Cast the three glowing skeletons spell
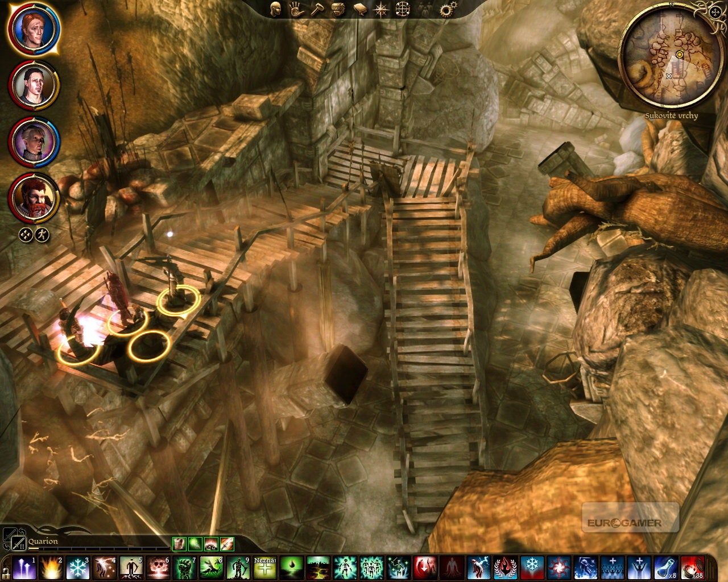 click(x=372, y=568)
